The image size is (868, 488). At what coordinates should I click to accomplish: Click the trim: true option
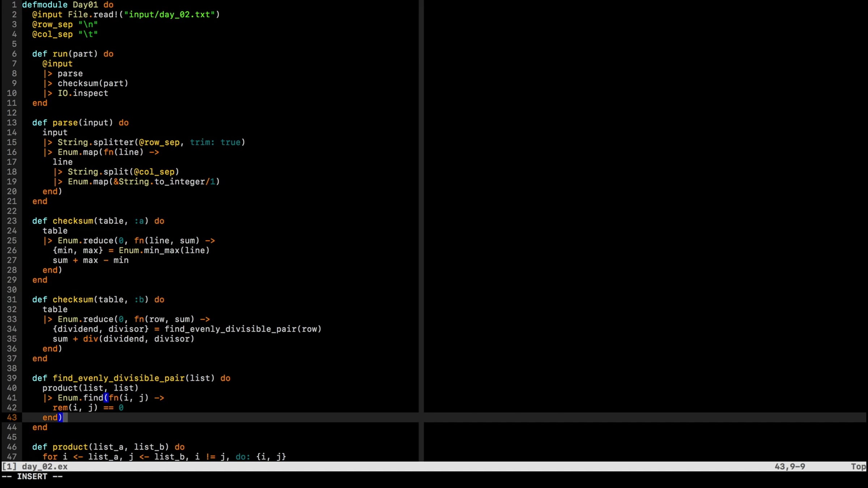215,142
